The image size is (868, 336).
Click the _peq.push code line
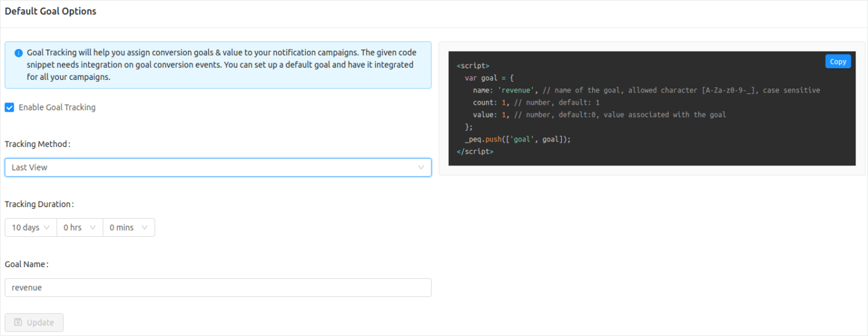pos(517,139)
